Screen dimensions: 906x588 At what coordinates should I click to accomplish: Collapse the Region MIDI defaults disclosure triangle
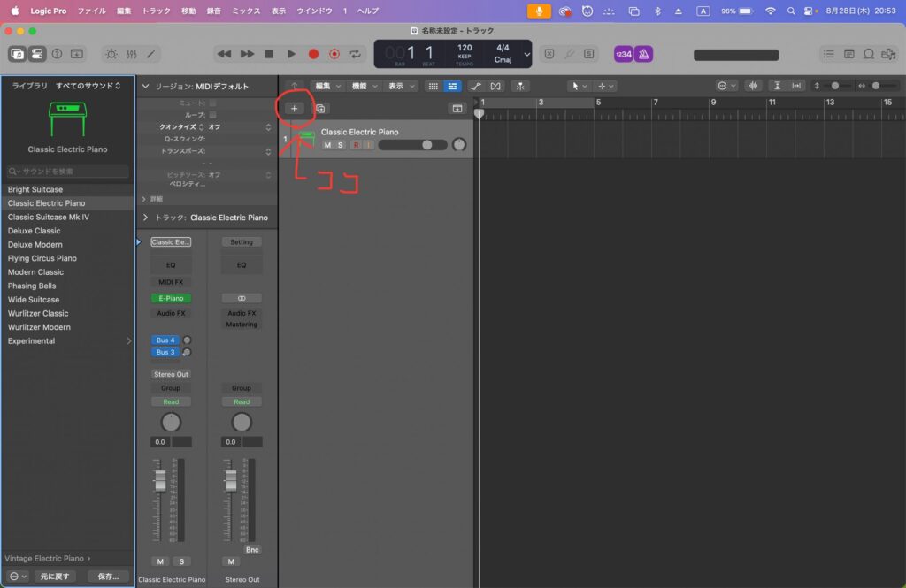click(146, 86)
